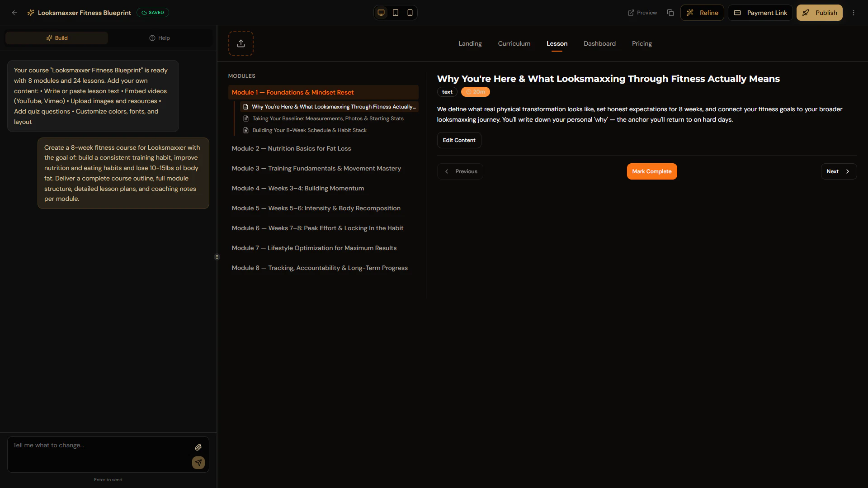This screenshot has height=488, width=868.
Task: Send message with the paper plane icon
Action: 198,463
